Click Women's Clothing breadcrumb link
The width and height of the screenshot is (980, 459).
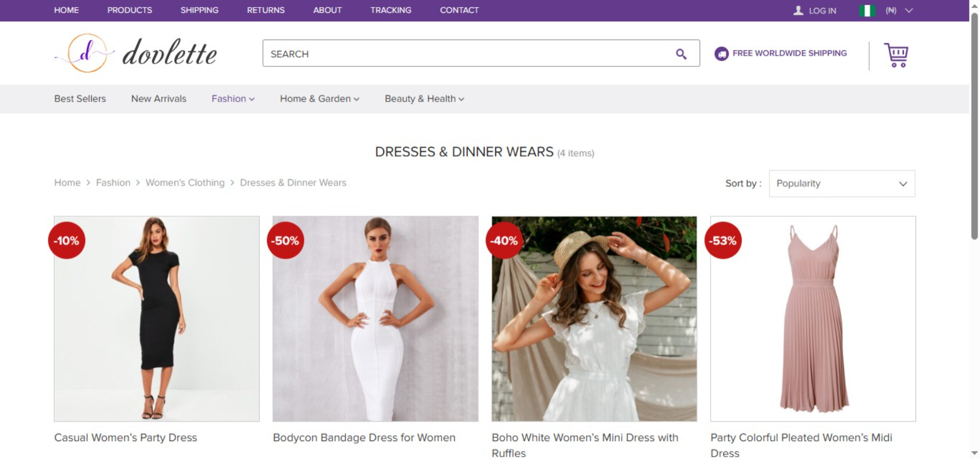[x=185, y=183]
